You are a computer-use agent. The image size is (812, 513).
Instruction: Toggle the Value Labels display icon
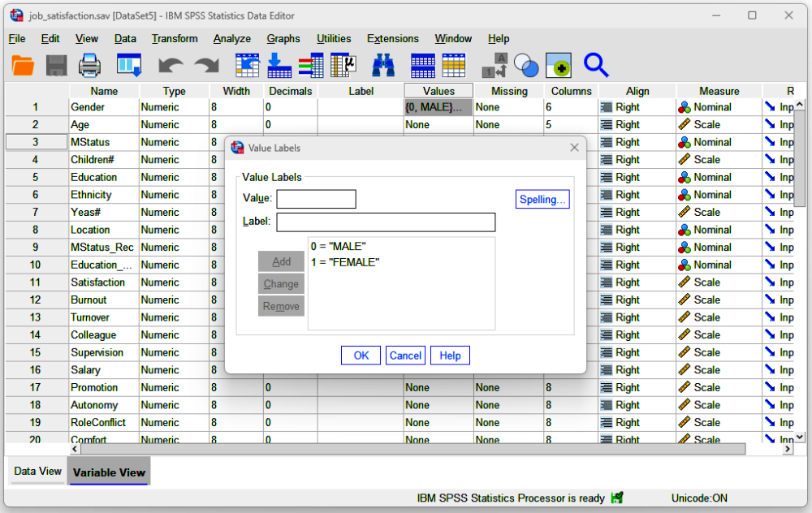pos(499,65)
